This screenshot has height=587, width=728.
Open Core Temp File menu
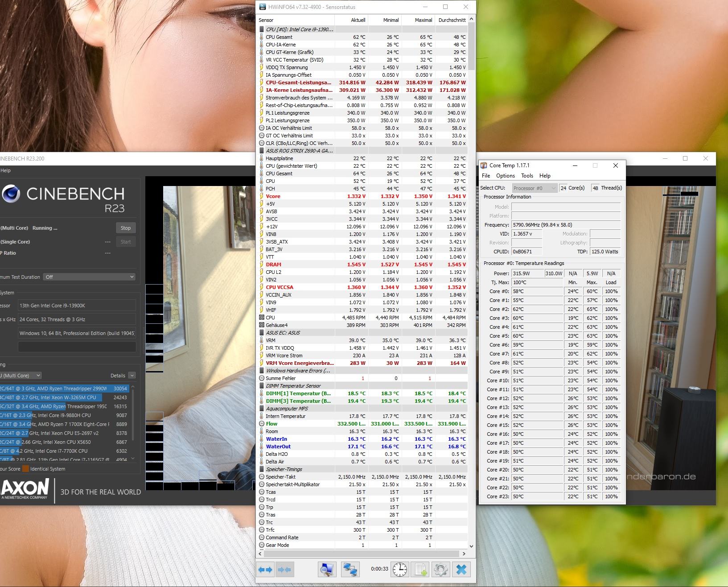pos(486,176)
